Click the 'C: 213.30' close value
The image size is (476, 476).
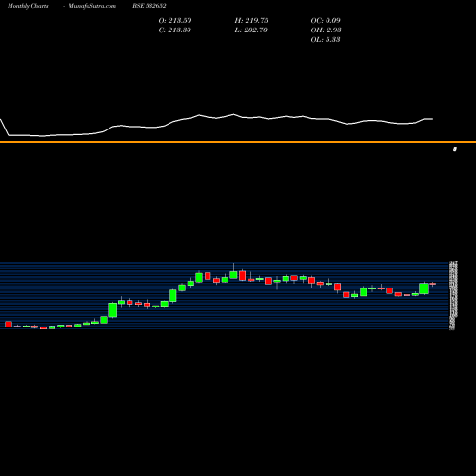click(175, 30)
